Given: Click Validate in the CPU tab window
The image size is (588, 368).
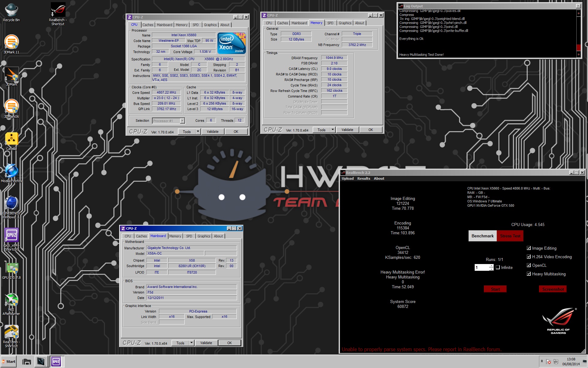Looking at the screenshot, I should (x=213, y=132).
